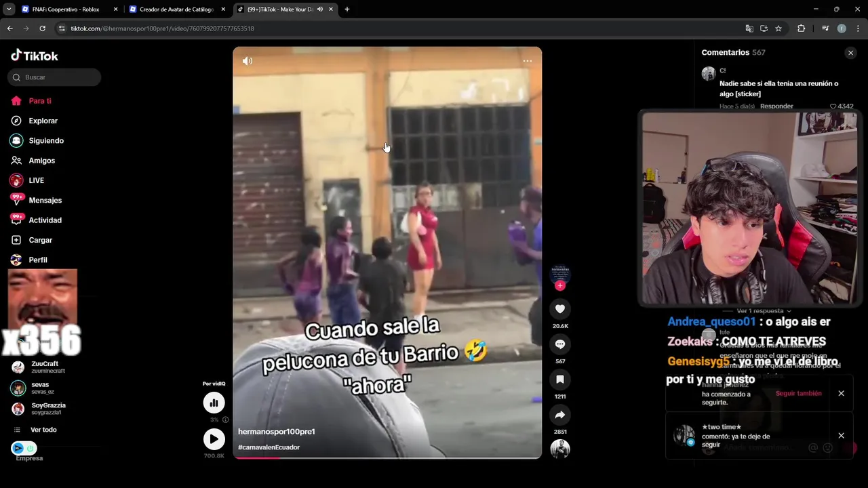
Task: Click Seguir también button
Action: pos(799,393)
